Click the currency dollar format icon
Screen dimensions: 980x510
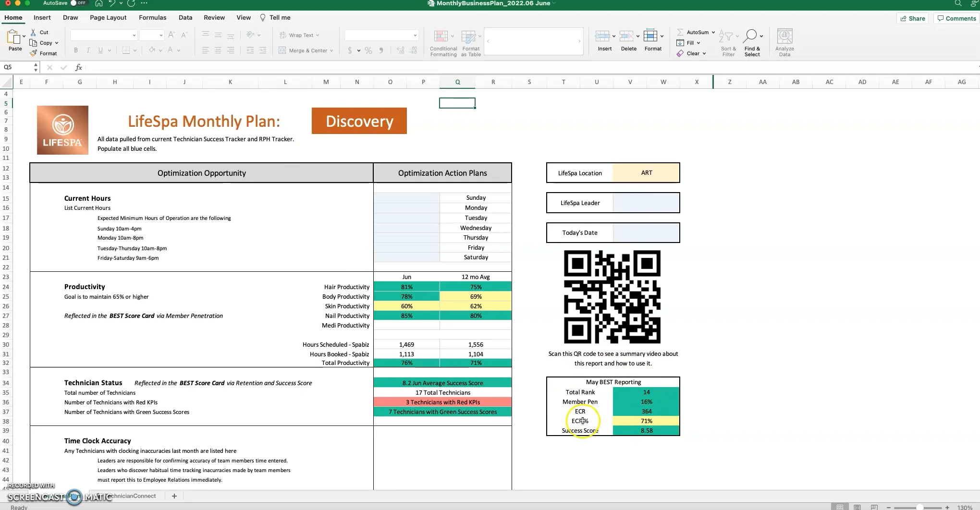[350, 50]
